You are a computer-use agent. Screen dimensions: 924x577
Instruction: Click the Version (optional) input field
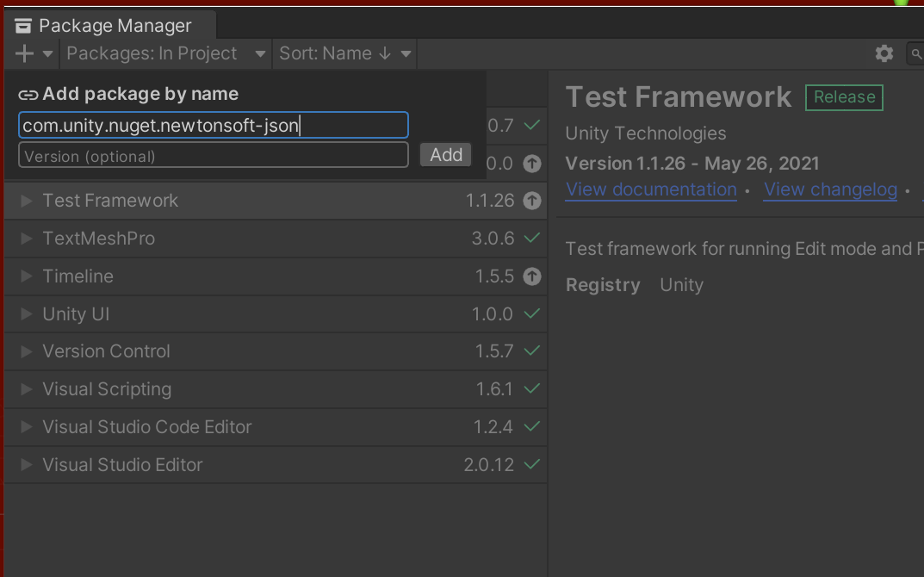(214, 156)
